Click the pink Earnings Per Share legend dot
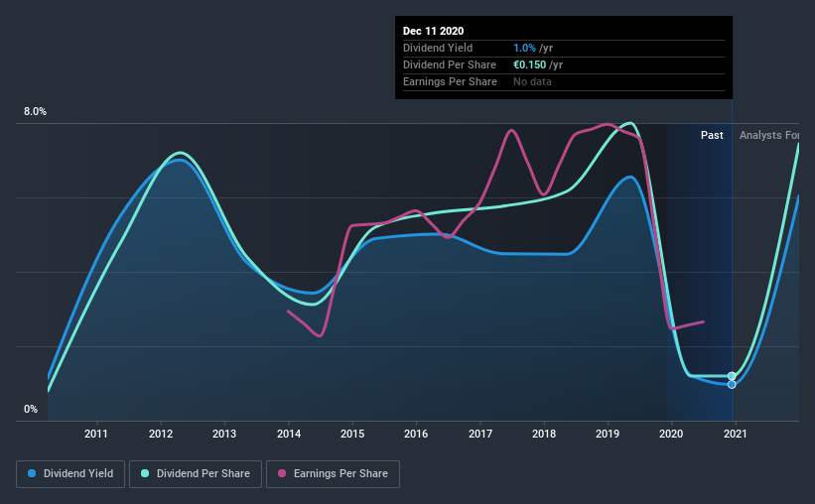The width and height of the screenshot is (815, 504). click(282, 473)
